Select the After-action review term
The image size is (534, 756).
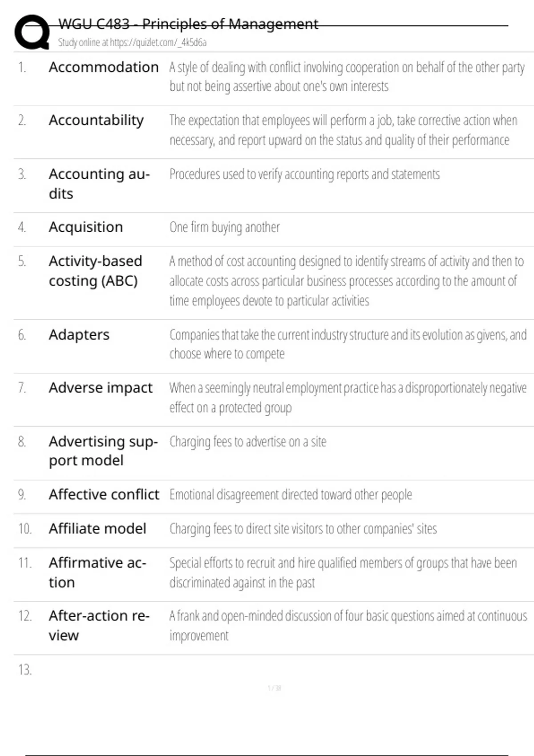point(99,626)
